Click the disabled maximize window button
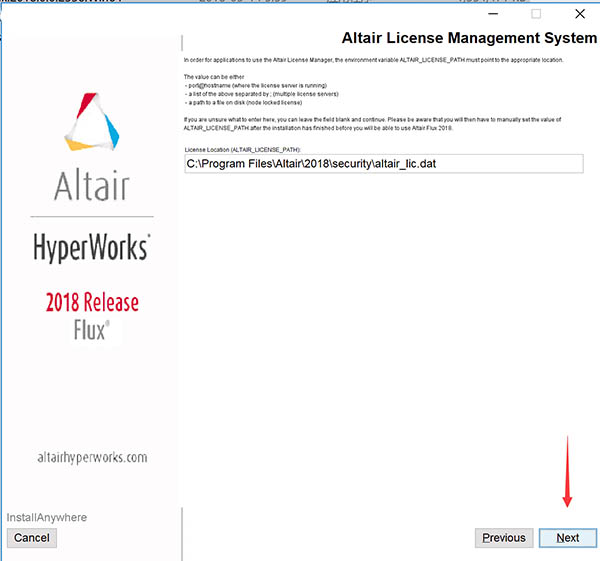Screen dimensions: 600x561 536,14
